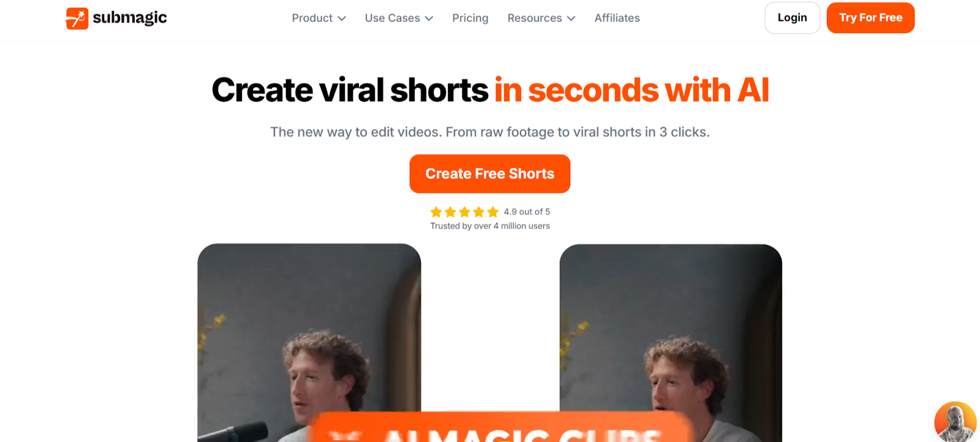This screenshot has width=980, height=442.
Task: Click the first gold rating star
Action: (x=436, y=212)
